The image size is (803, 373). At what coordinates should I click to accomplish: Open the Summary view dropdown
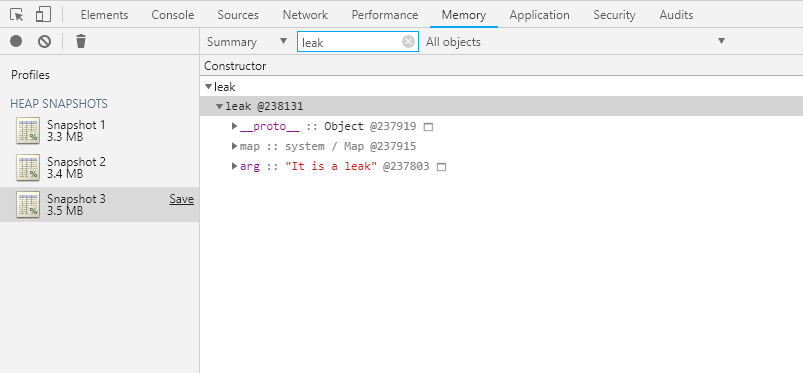pos(247,42)
